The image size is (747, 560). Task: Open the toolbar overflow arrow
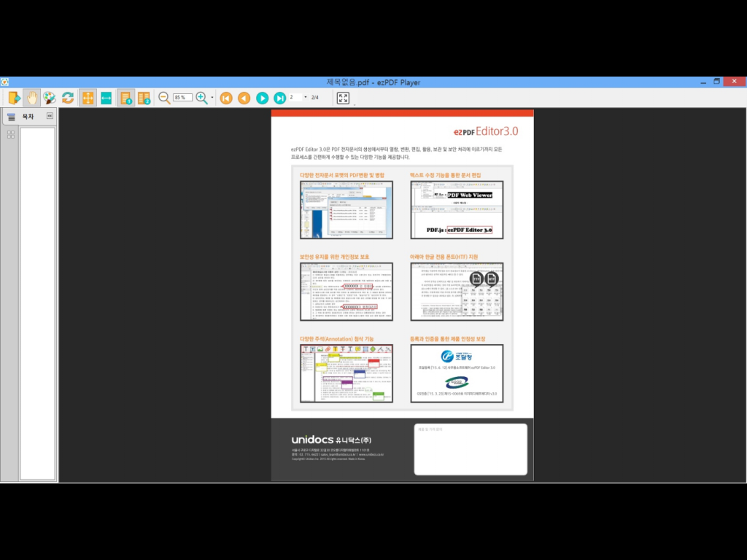(354, 105)
